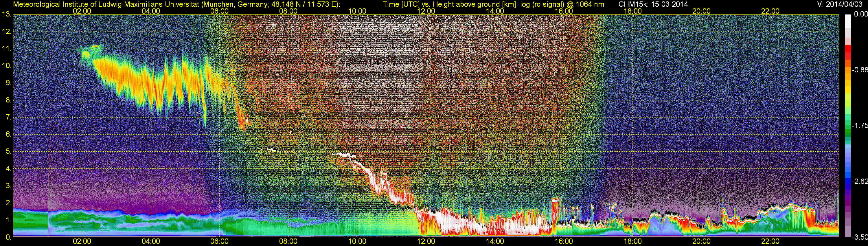This screenshot has height=246, width=868.
Task: Click the '16:00' label on the top time axis
Action: 564,11
